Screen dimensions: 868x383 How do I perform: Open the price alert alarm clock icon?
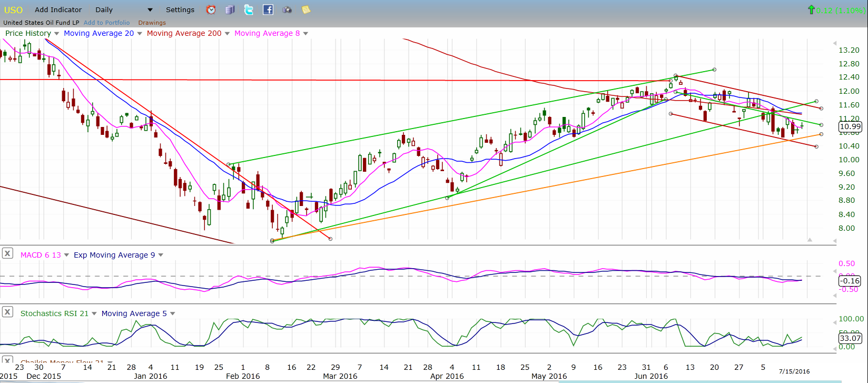point(211,9)
